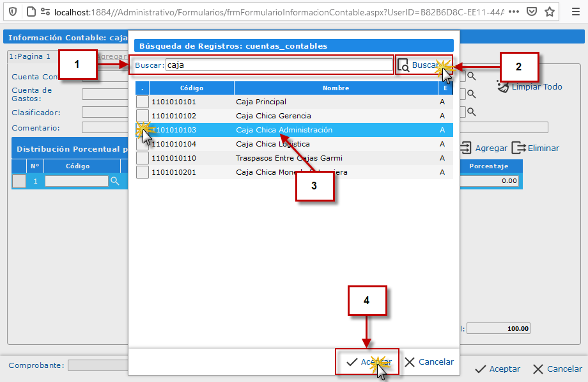Click code 1101010102

pyautogui.click(x=174, y=116)
